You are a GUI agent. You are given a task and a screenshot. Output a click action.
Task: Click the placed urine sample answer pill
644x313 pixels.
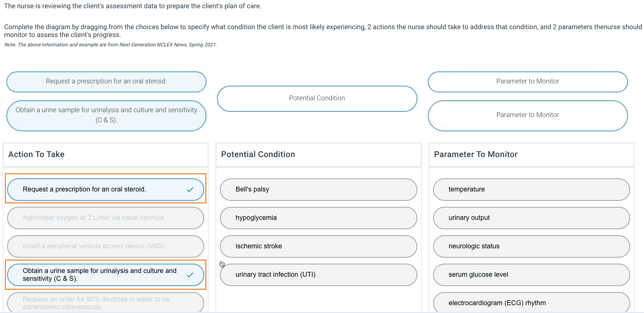coord(106,115)
